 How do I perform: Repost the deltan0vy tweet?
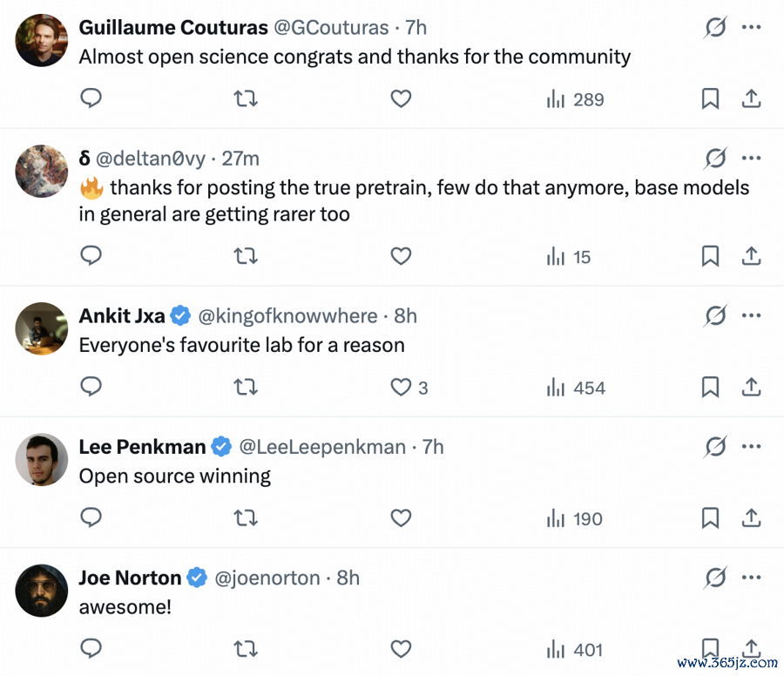(247, 256)
